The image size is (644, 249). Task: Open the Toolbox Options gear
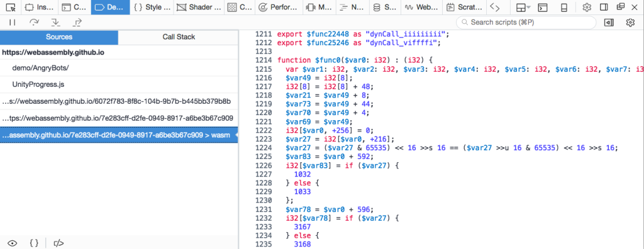click(x=587, y=7)
